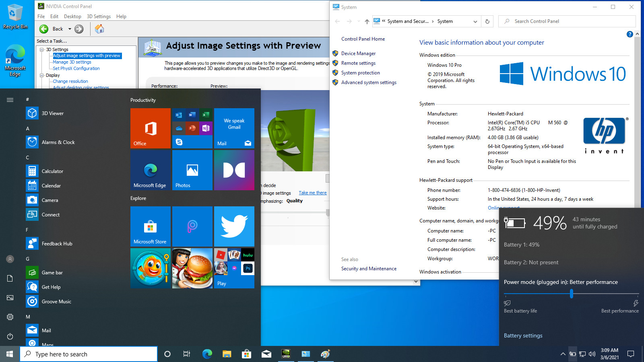Open the PicsArt tile

coord(192,226)
